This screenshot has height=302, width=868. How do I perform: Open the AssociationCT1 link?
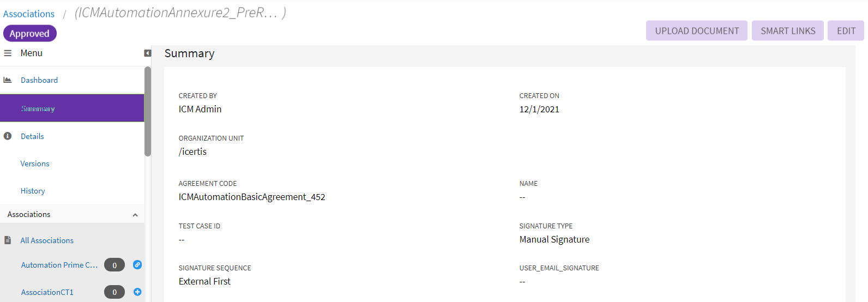point(47,292)
